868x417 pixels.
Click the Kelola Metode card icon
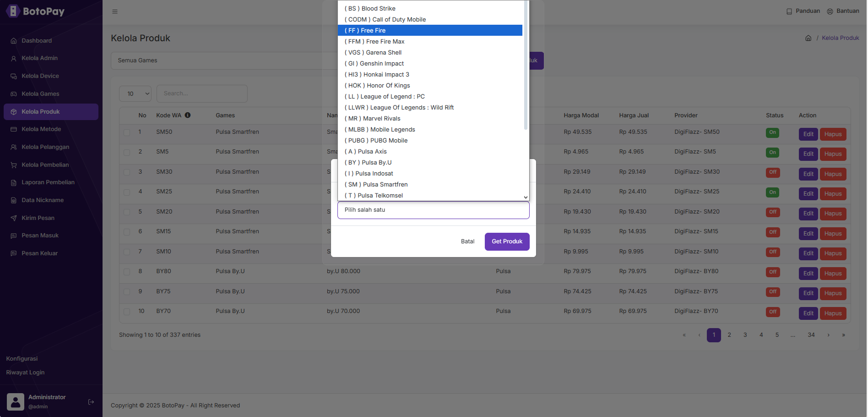coord(14,129)
